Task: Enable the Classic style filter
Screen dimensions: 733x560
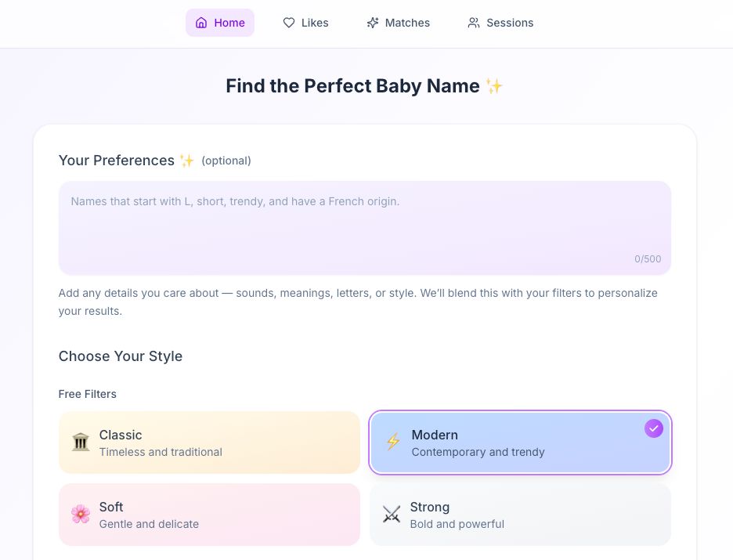Action: click(209, 443)
